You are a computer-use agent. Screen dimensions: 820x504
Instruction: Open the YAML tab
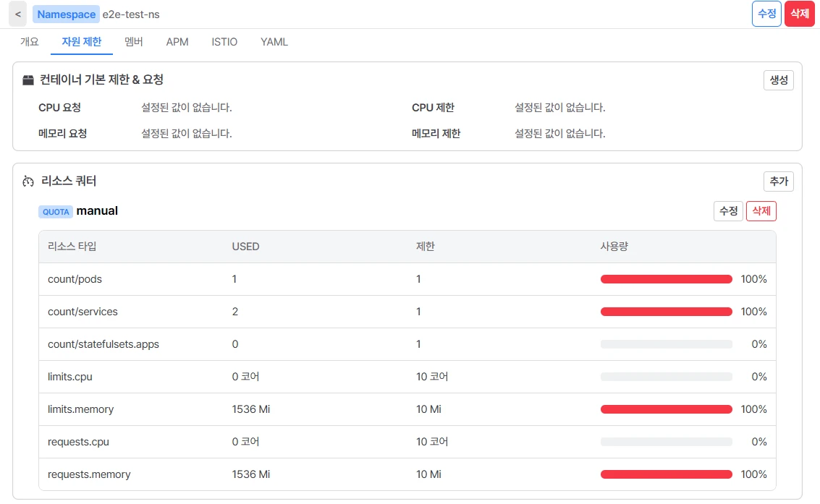tap(274, 42)
